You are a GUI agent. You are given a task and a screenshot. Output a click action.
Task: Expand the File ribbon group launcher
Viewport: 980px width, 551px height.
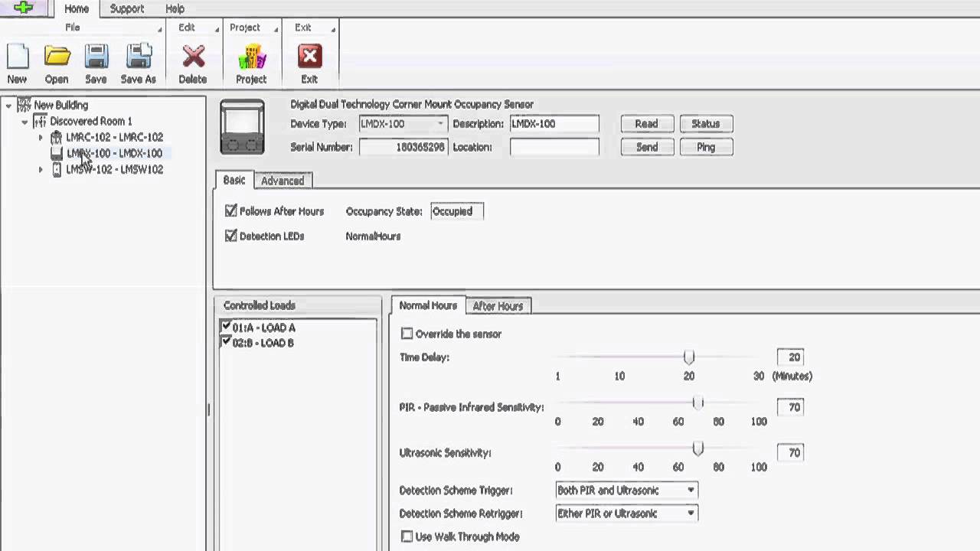coord(160,29)
